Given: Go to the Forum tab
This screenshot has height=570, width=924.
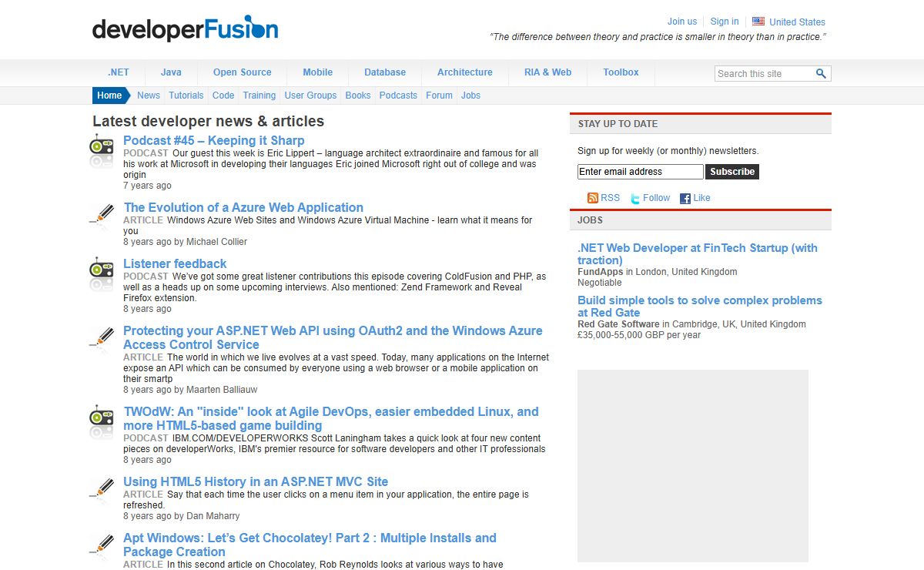Looking at the screenshot, I should [x=439, y=96].
